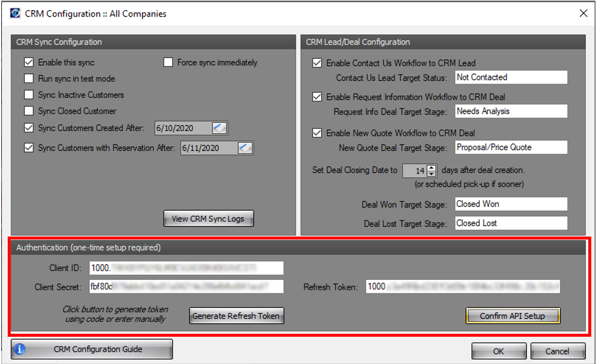Click the Authentication (one-time setup required) header
The image size is (596, 364).
(x=299, y=247)
